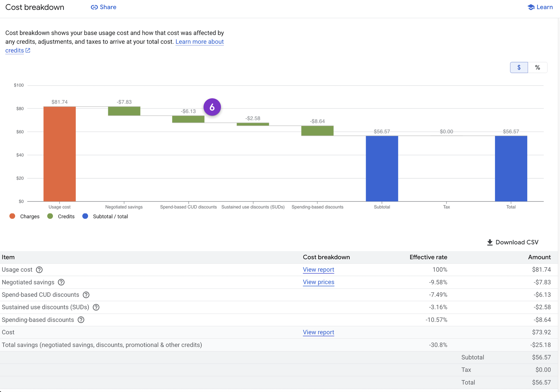Click the Share icon next to Cost breakdown
Viewport: 560px width, 392px height.
pyautogui.click(x=95, y=7)
